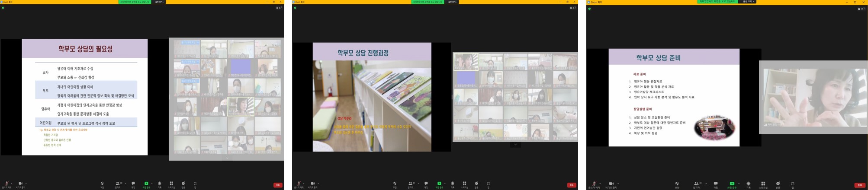Expand video options caret in 학부모 상담의 필요성 window
This screenshot has width=868, height=190.
[26, 183]
